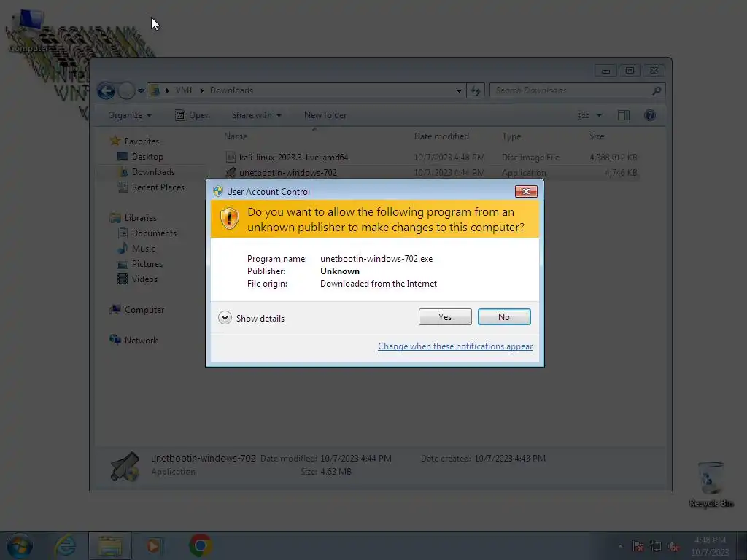Launch Google Chrome from the taskbar
This screenshot has width=747, height=560.
[201, 545]
